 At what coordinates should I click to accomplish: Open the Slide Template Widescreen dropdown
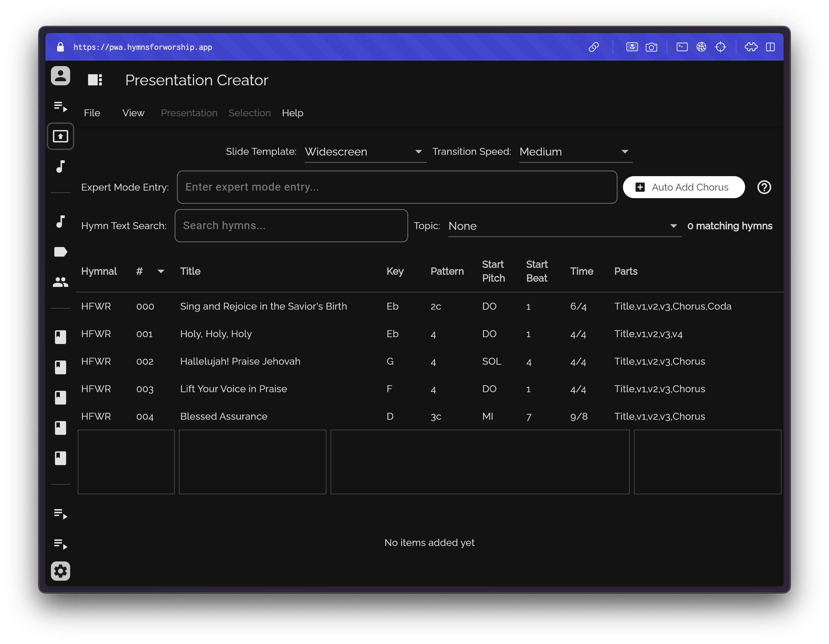pyautogui.click(x=366, y=152)
